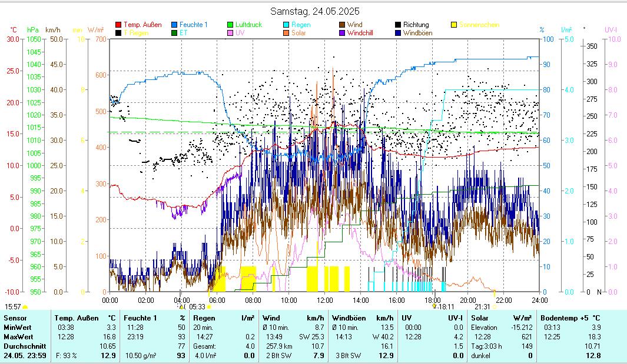This screenshot has width=627, height=364.
Task: Click the red Temp. Außen legend swatch
Action: (118, 25)
